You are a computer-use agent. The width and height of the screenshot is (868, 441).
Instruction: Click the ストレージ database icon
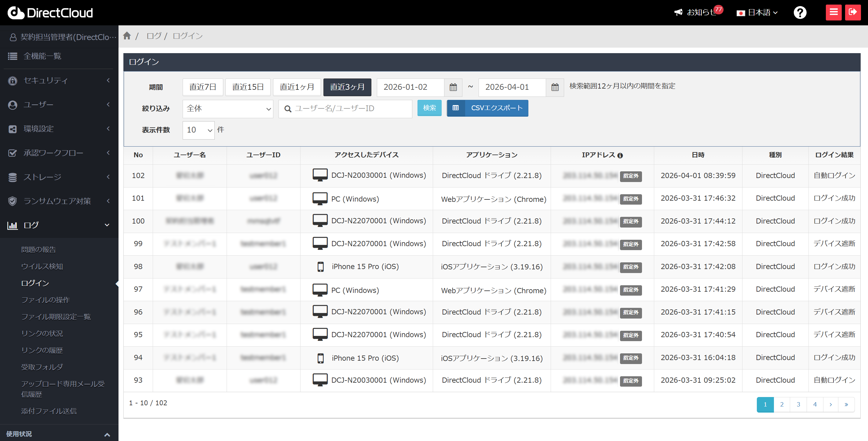point(13,177)
